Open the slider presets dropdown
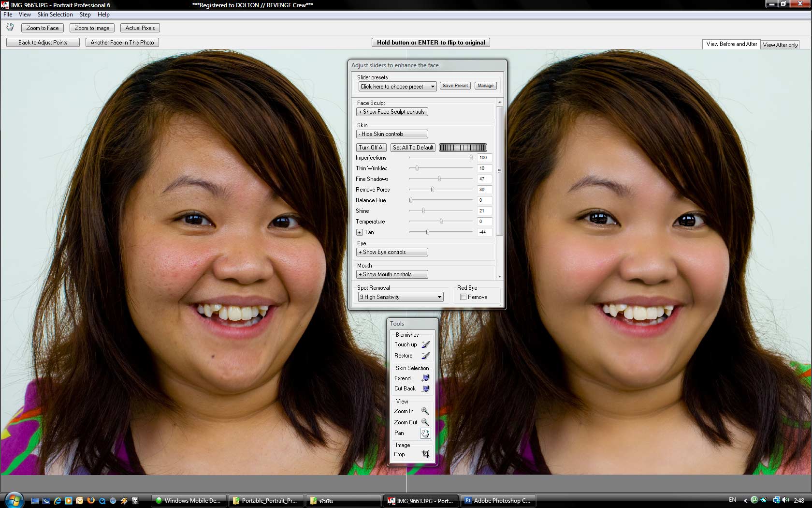Image resolution: width=812 pixels, height=508 pixels. coord(397,87)
